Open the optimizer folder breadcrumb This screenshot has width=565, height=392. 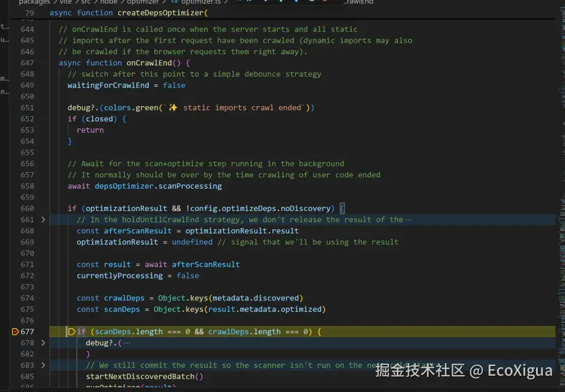tap(143, 2)
